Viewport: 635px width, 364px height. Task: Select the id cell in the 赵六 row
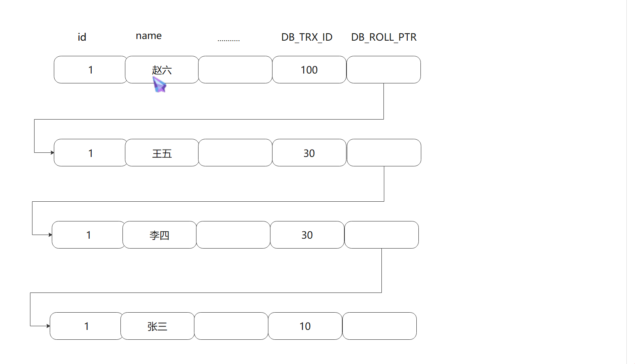(90, 70)
